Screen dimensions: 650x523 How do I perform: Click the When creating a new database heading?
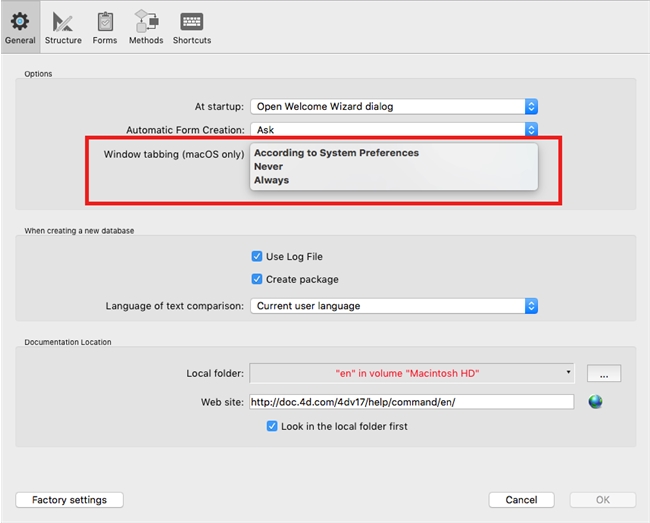[x=79, y=230]
